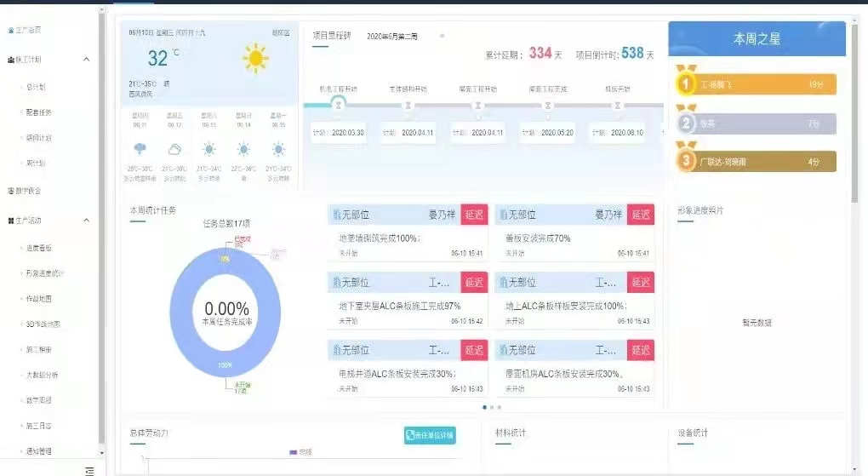Click the 累计延期 334 天 counter
The height and width of the screenshot is (476, 868).
coord(523,54)
